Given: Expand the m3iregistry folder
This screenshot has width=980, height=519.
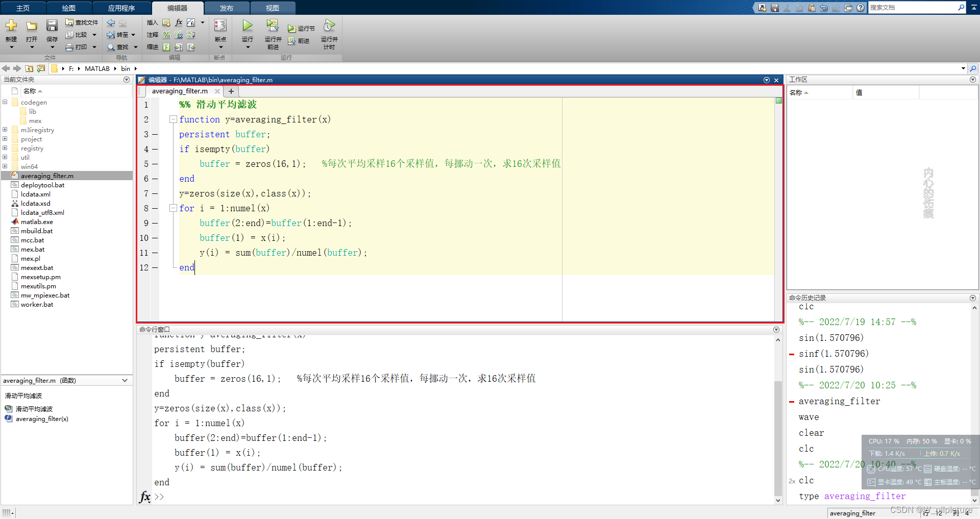Looking at the screenshot, I should click(x=5, y=130).
